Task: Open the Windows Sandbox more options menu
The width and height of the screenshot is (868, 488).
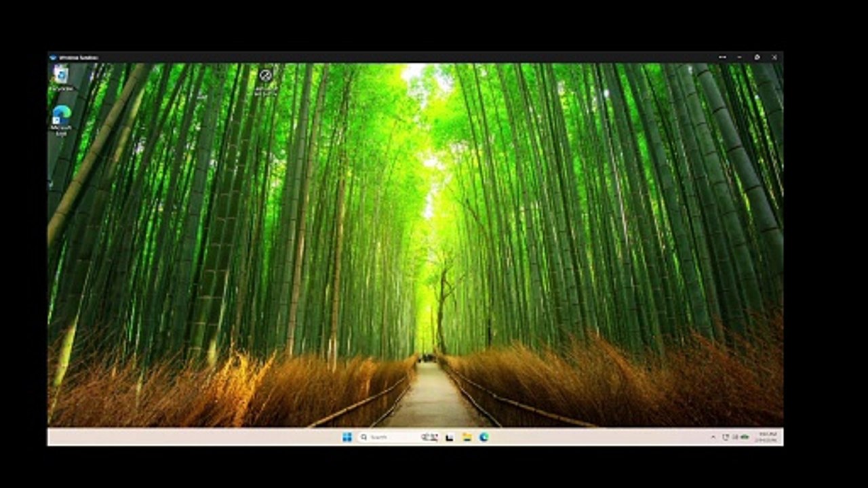Action: tap(723, 58)
